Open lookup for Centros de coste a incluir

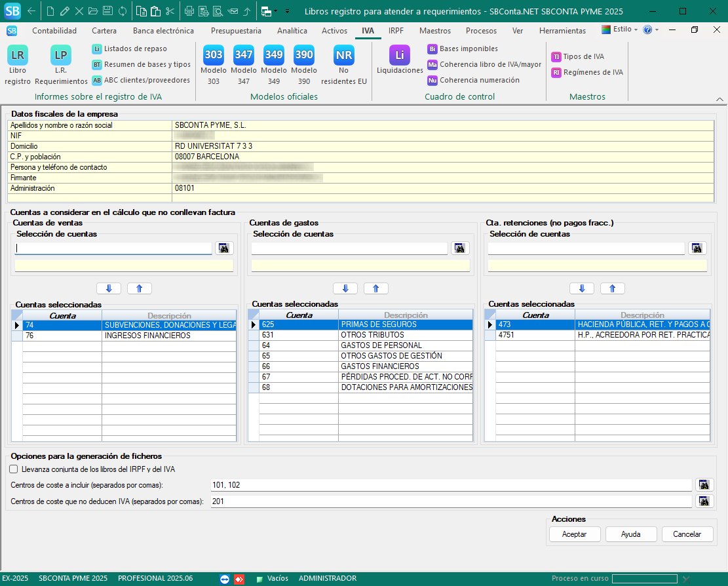tap(704, 485)
